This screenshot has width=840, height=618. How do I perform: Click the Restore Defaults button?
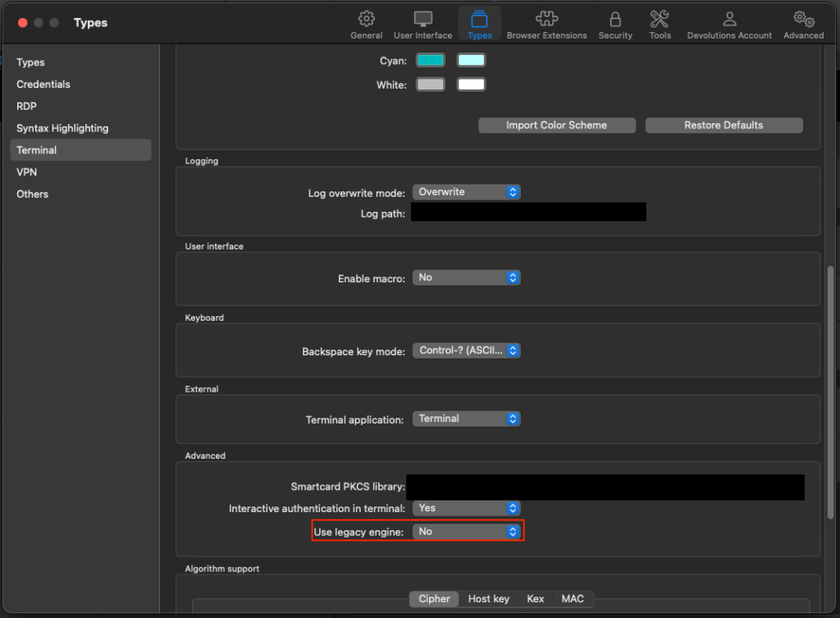point(724,126)
